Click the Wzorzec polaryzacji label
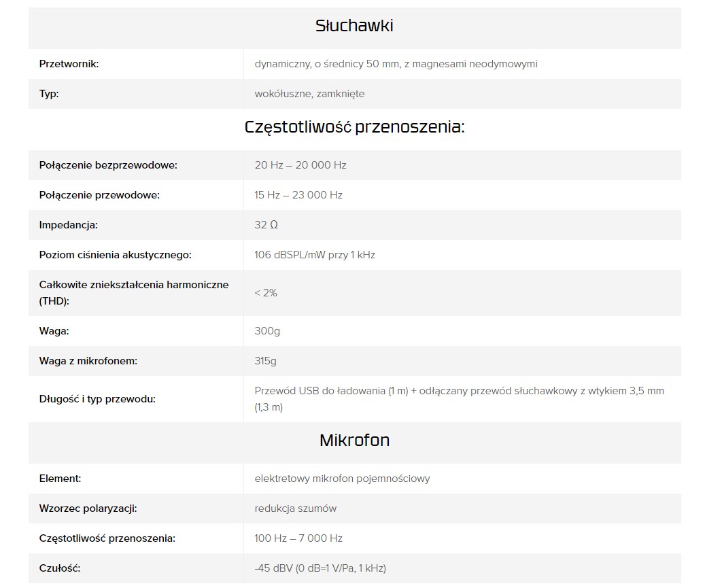 [x=93, y=508]
